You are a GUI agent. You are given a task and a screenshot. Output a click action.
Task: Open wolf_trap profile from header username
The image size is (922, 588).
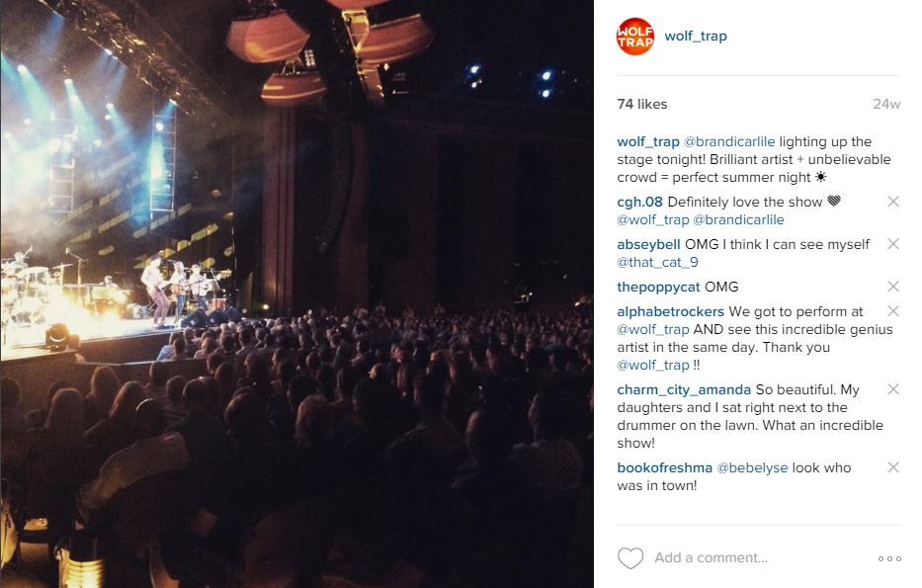(696, 36)
